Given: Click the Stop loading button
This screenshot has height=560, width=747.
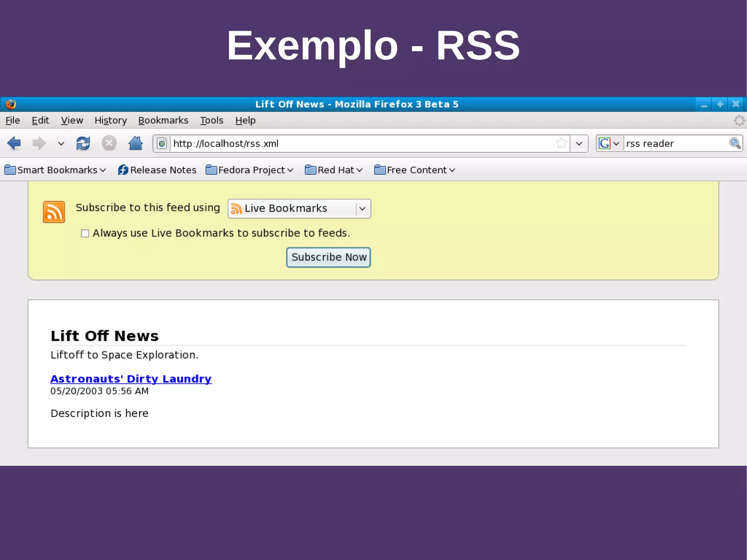Looking at the screenshot, I should point(109,143).
